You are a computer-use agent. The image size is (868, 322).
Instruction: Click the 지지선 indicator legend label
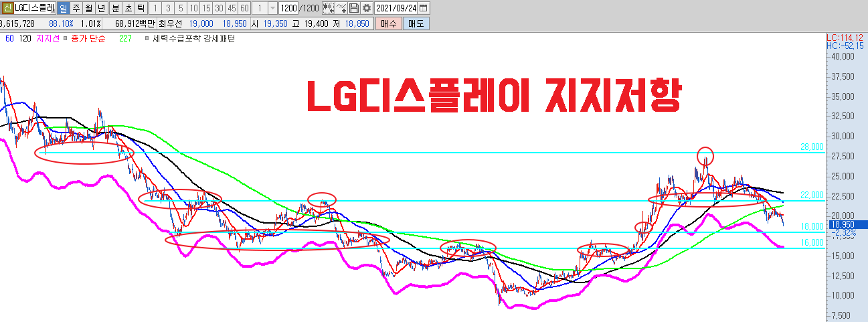[48, 39]
